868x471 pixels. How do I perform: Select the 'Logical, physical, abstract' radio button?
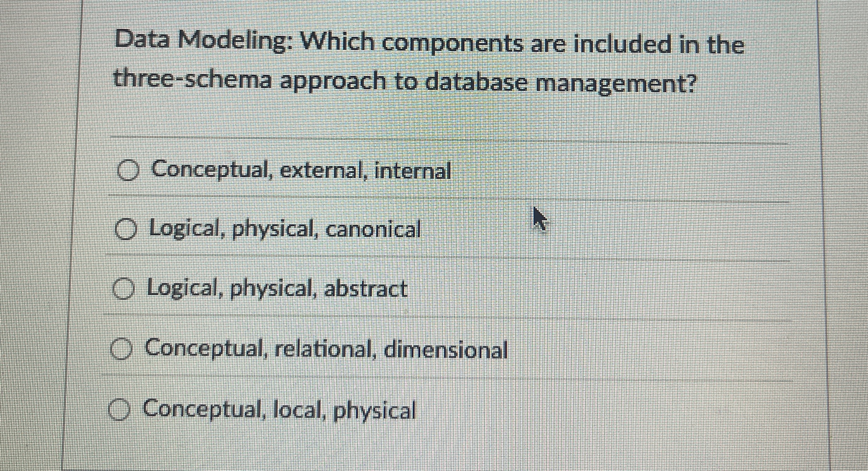tap(123, 288)
